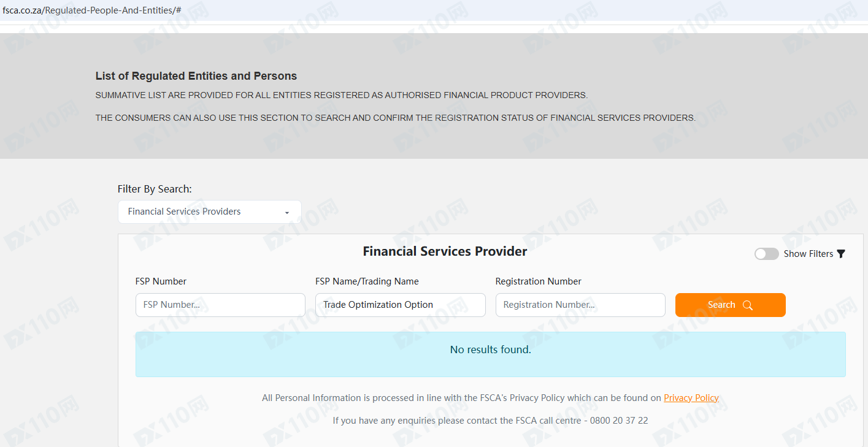
Task: Click the Registration Number field label
Action: point(538,281)
